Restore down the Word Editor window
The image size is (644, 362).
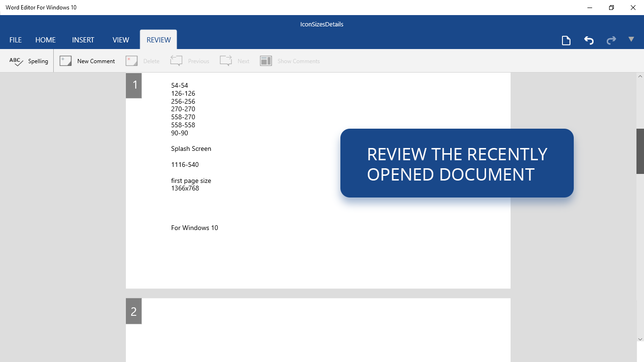click(x=611, y=8)
